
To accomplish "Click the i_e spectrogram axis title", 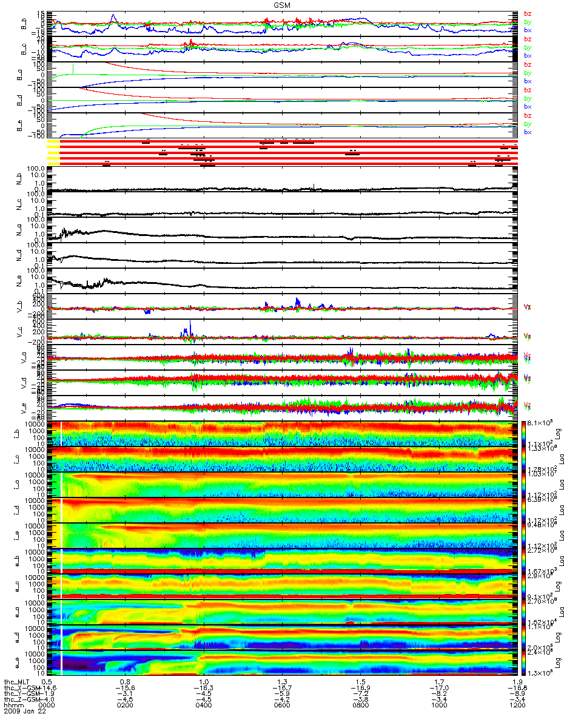I will [x=18, y=536].
